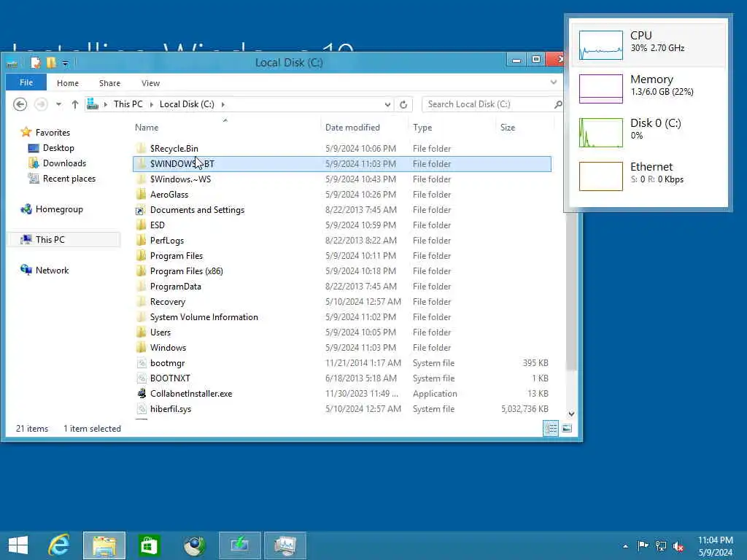The width and height of the screenshot is (747, 560).
Task: Click the Forward navigation arrow
Action: coord(41,104)
